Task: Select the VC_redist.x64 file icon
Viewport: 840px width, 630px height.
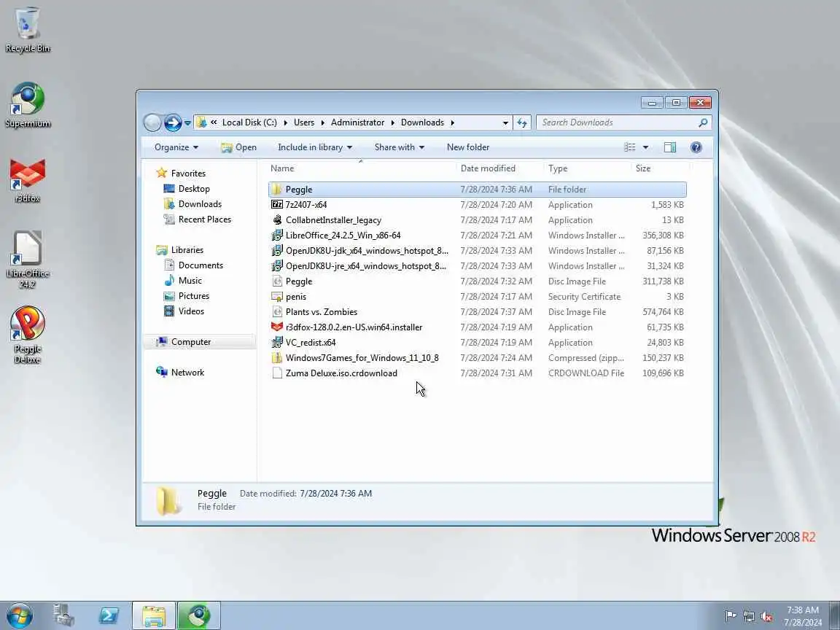Action: click(276, 342)
